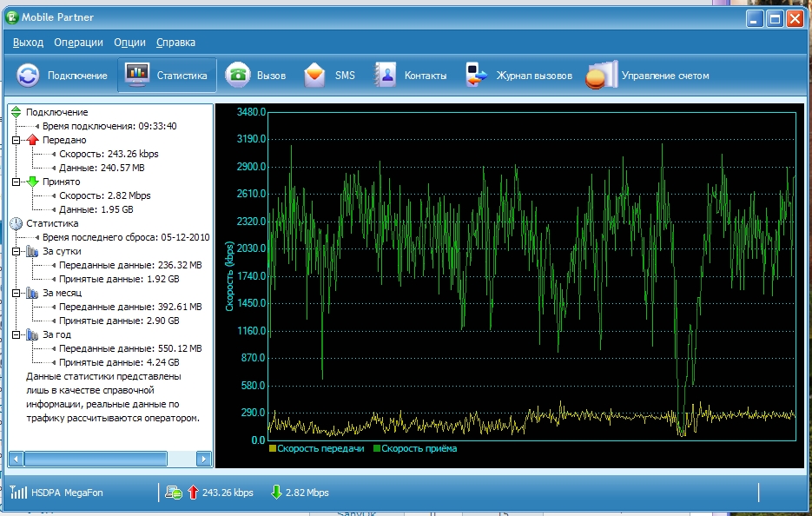
Task: Click the Mobile Partner title bar logo
Action: click(x=11, y=17)
